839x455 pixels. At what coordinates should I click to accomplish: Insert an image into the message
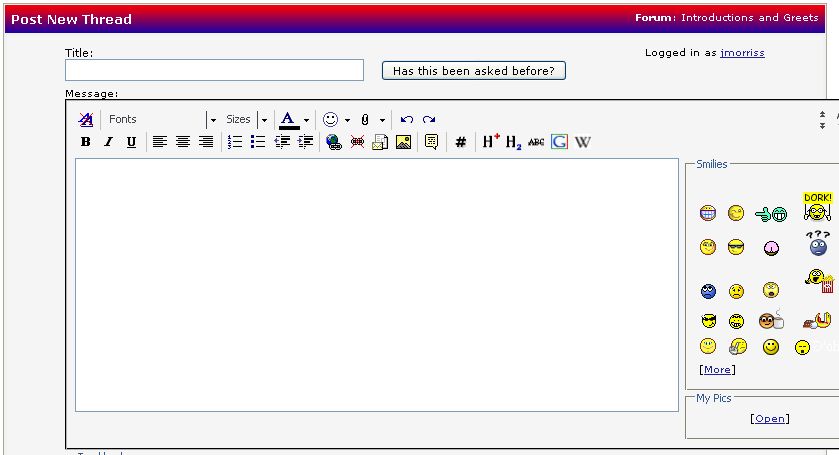403,142
